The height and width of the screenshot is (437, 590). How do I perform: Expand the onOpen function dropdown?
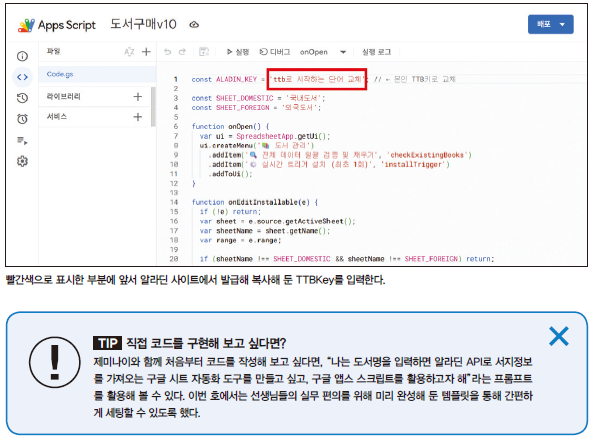tap(343, 52)
